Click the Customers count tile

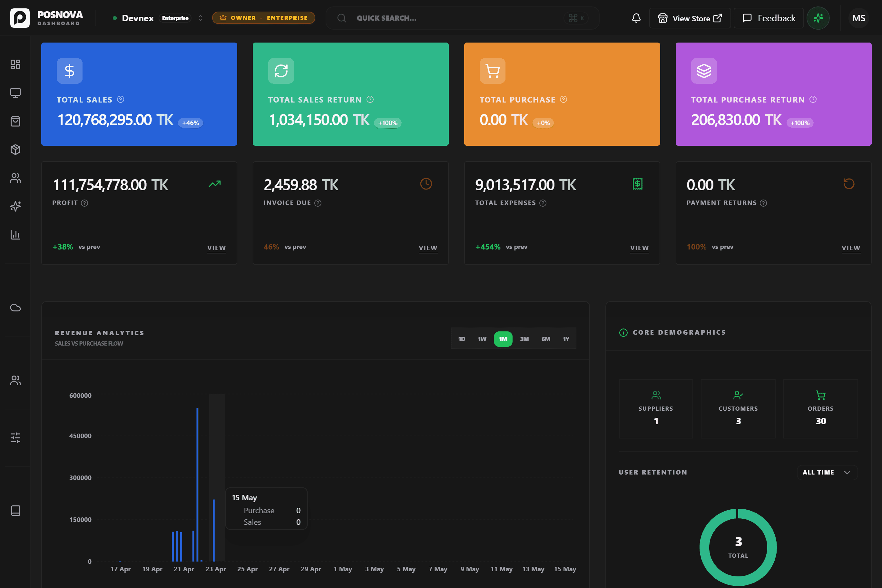pyautogui.click(x=738, y=409)
